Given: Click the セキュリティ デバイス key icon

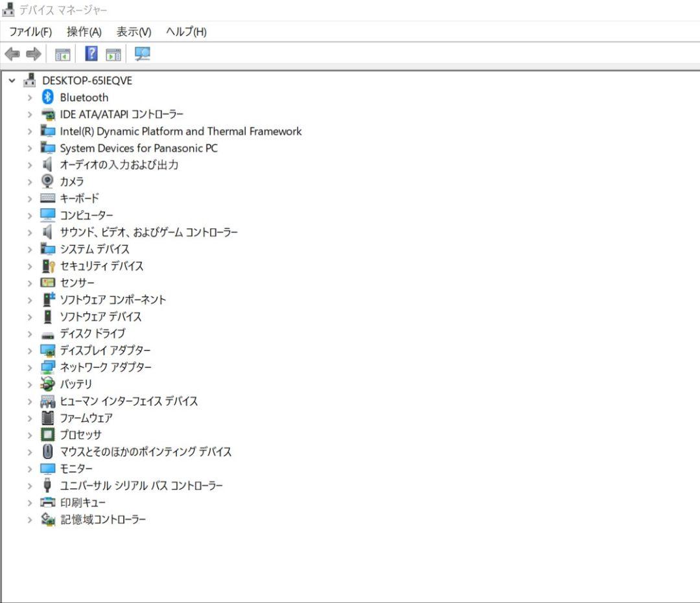Looking at the screenshot, I should [x=48, y=266].
